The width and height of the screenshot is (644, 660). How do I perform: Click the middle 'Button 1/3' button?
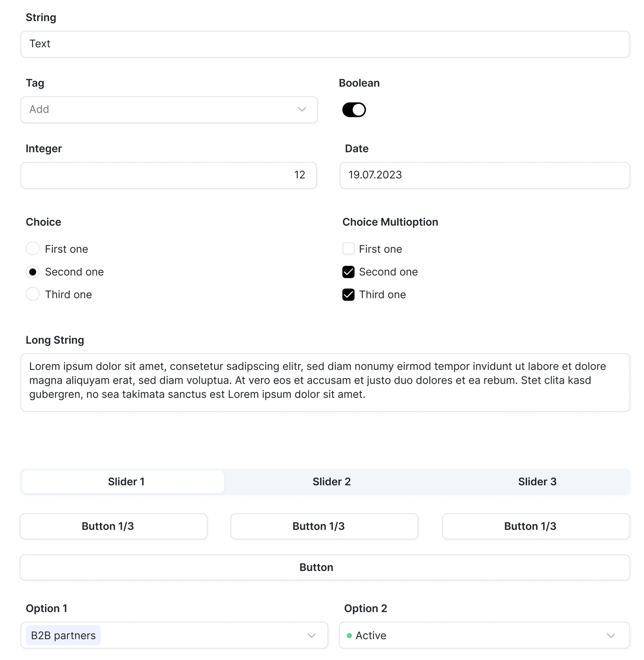324,526
